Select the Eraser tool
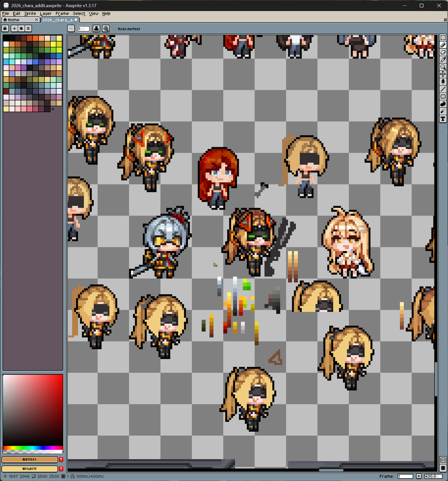Image resolution: width=448 pixels, height=481 pixels. tap(443, 52)
